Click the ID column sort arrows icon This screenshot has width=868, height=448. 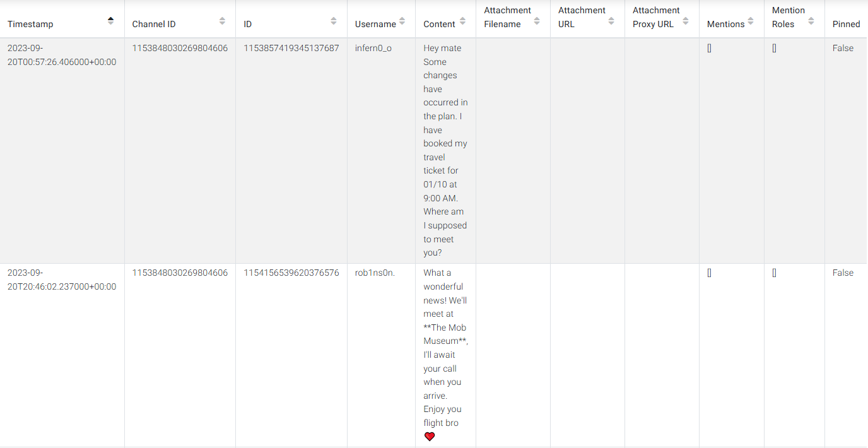334,21
